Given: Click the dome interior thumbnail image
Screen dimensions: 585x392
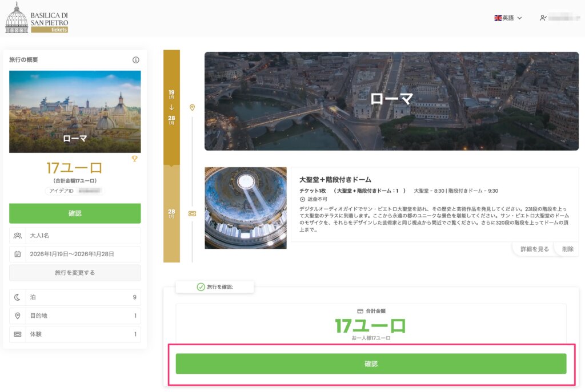Looking at the screenshot, I should pos(246,208).
